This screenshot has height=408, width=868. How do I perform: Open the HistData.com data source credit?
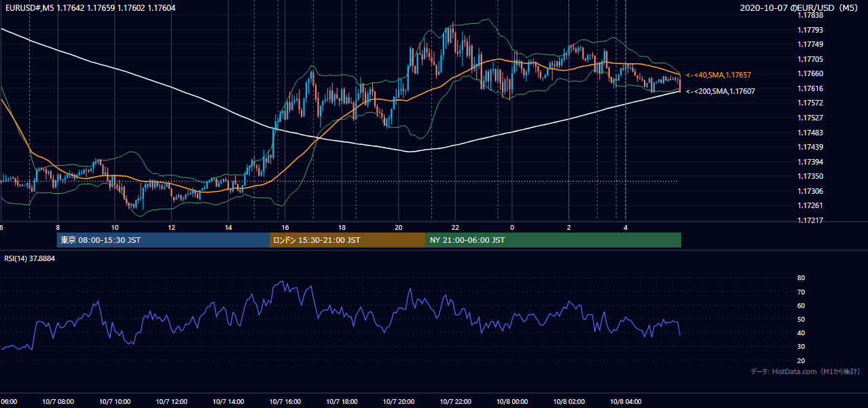[x=806, y=371]
